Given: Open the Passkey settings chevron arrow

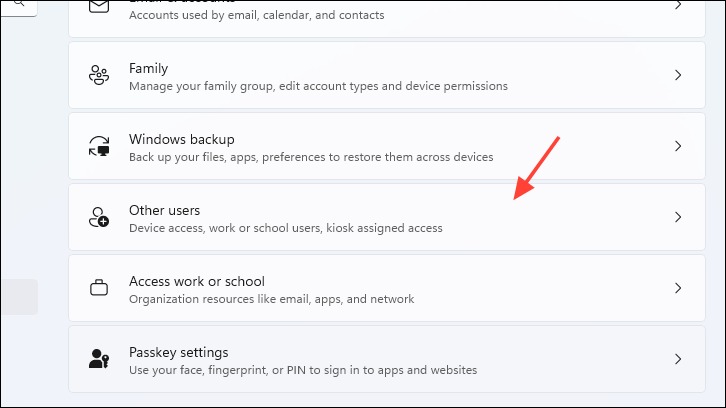Looking at the screenshot, I should pos(678,359).
